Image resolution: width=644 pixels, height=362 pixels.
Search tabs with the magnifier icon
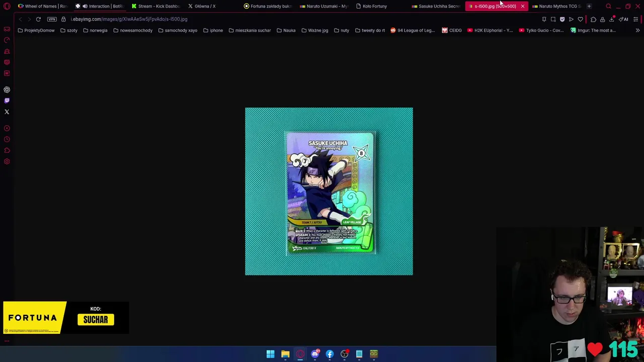(608, 6)
